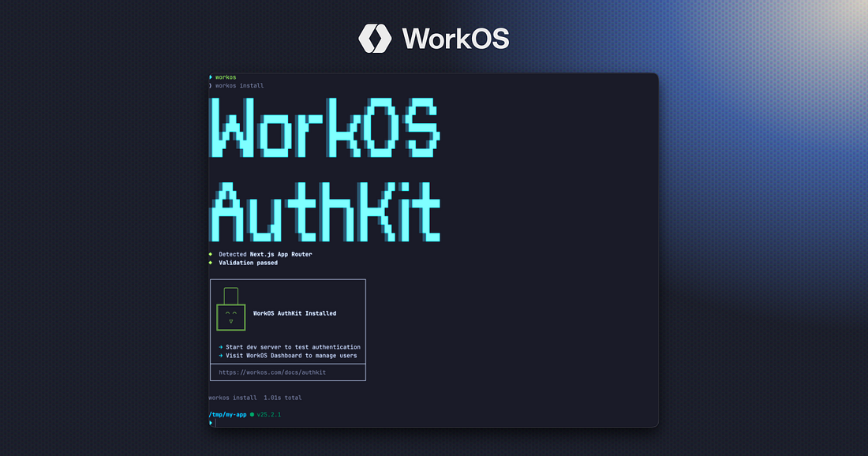The height and width of the screenshot is (456, 868).
Task: Place cursor at the final terminal prompt
Action: pos(215,423)
